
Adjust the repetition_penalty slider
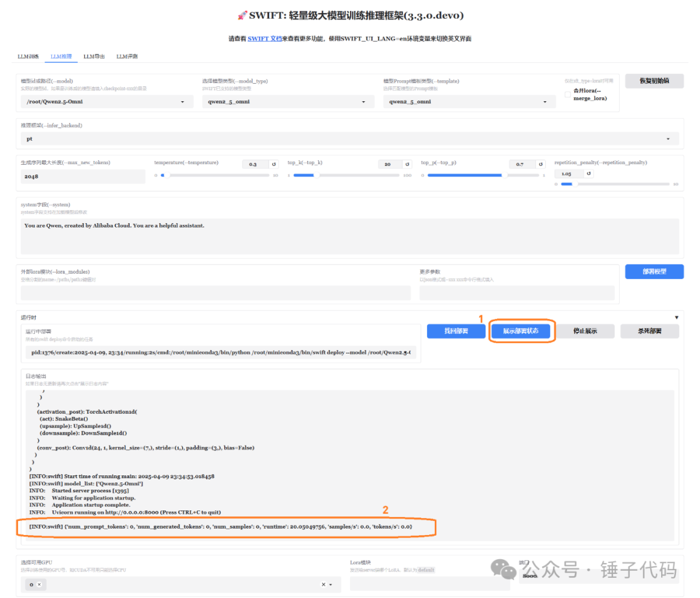(x=615, y=184)
